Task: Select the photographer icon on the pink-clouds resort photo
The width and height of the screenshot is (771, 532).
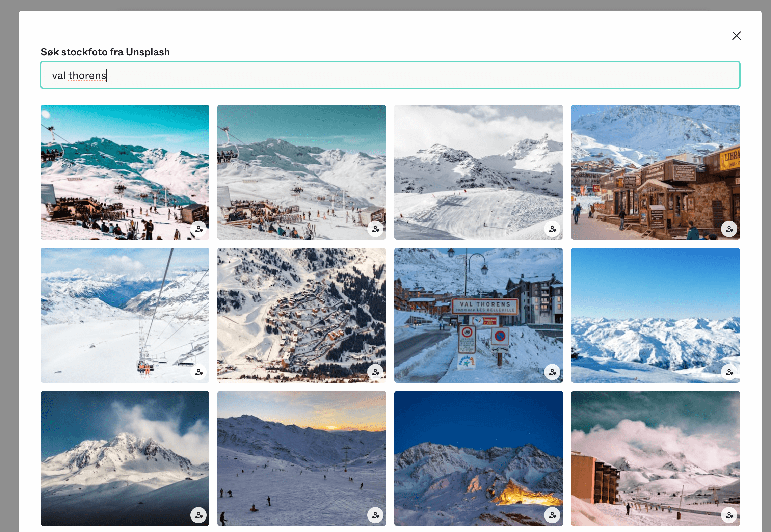Action: (x=729, y=515)
